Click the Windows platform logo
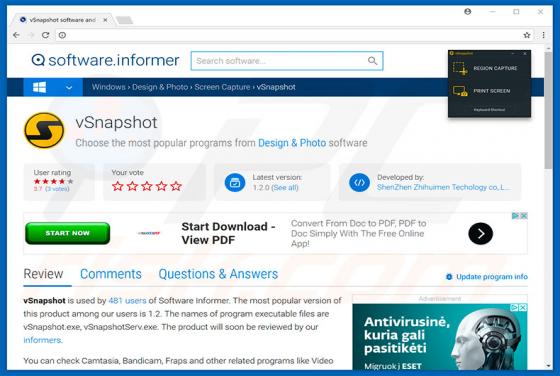The width and height of the screenshot is (560, 376). coord(39,87)
